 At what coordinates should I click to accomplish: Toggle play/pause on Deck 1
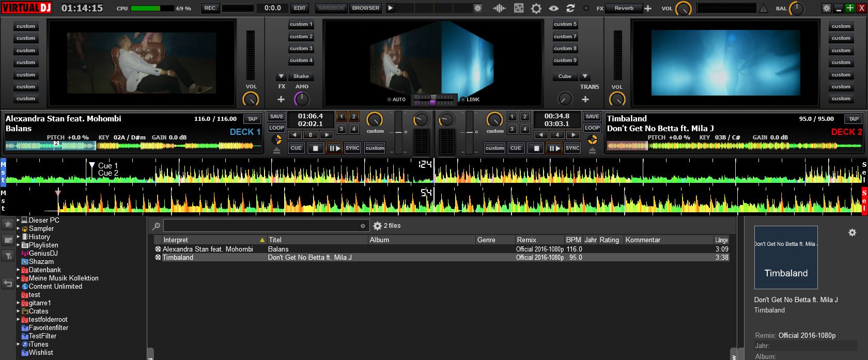pos(334,148)
